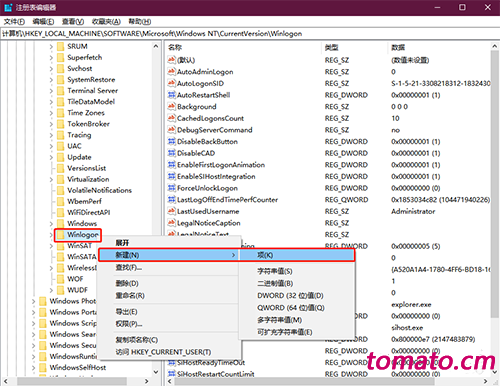
Task: Click the AutoAdminLogon string value icon
Action: pyautogui.click(x=171, y=71)
